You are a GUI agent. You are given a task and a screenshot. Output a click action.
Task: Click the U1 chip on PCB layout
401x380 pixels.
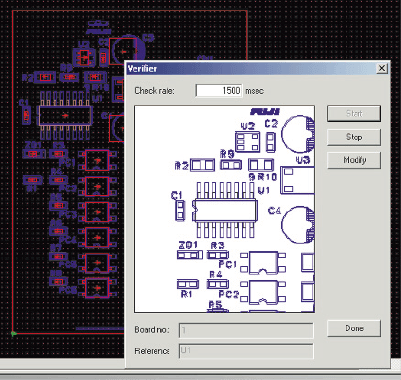point(65,115)
